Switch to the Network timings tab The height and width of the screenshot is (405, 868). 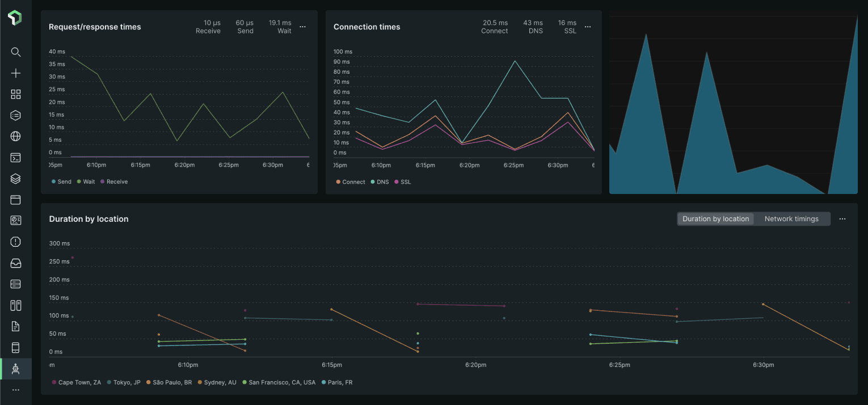(x=791, y=219)
